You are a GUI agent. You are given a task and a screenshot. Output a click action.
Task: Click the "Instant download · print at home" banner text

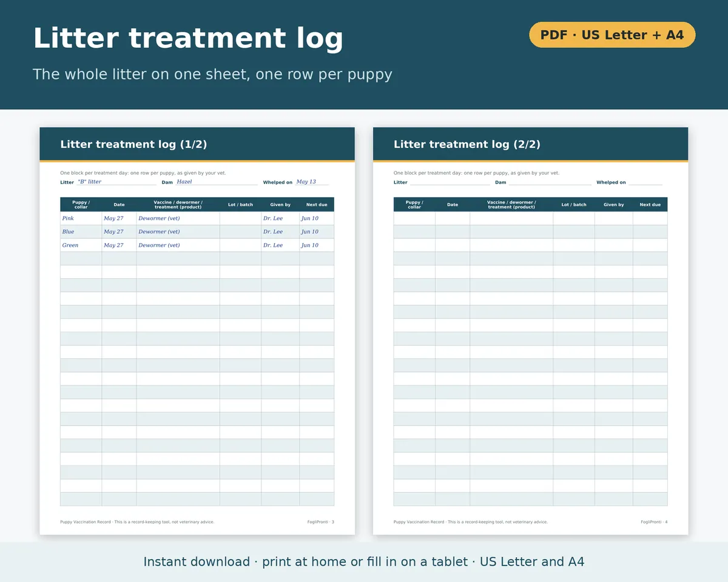364,562
